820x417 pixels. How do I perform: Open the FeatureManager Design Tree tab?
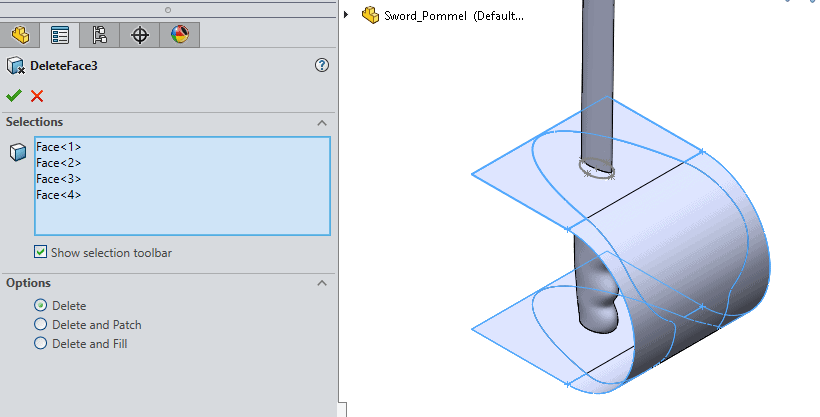(x=19, y=35)
